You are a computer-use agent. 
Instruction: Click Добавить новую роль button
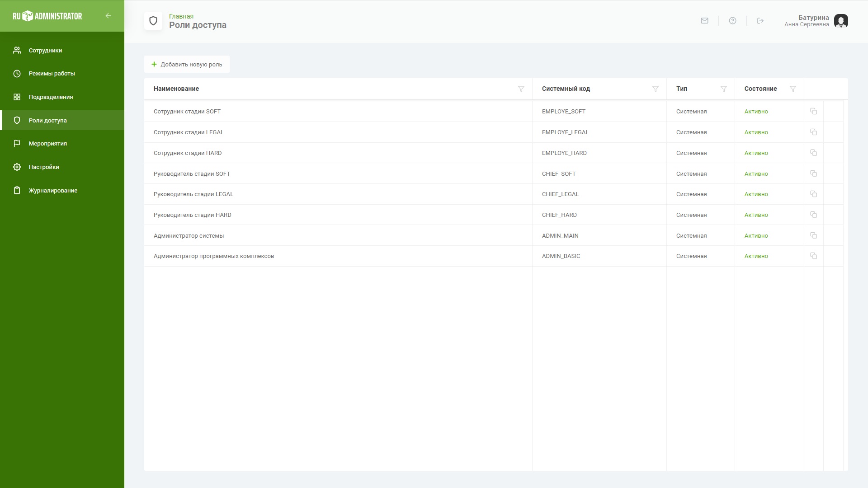(187, 65)
